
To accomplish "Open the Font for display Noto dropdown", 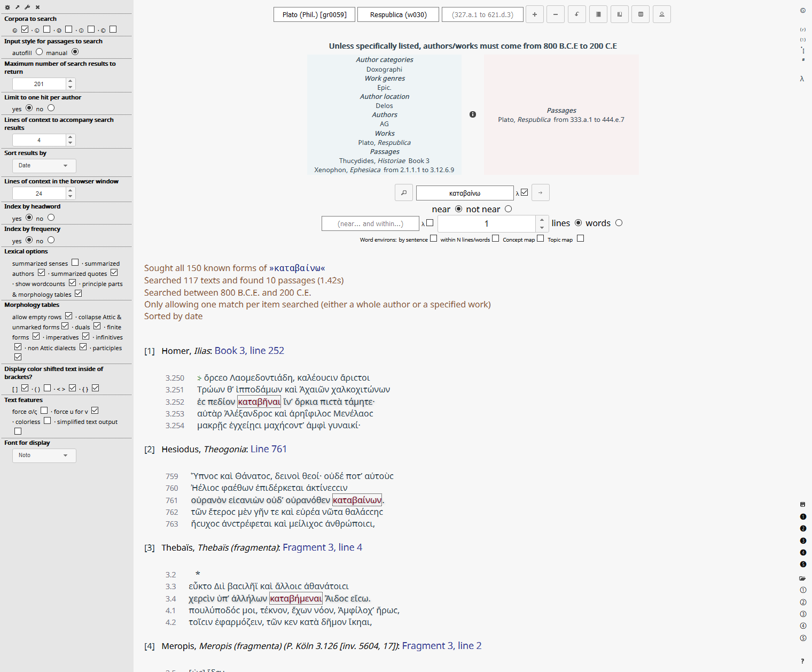I will [x=44, y=455].
